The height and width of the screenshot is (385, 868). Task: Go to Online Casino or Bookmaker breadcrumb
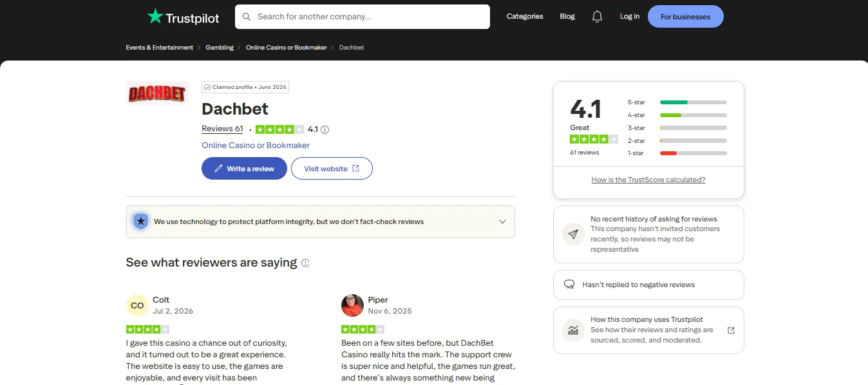[x=287, y=48]
